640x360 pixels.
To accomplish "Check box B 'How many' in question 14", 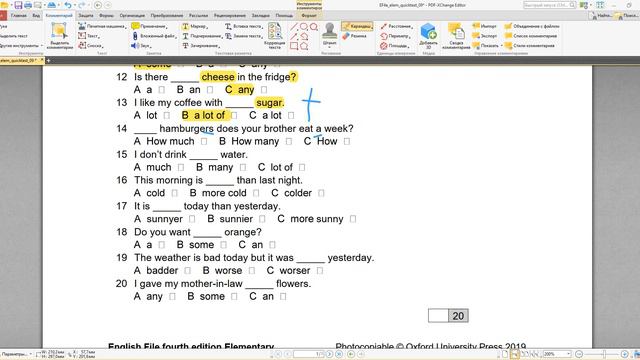I will [289, 141].
